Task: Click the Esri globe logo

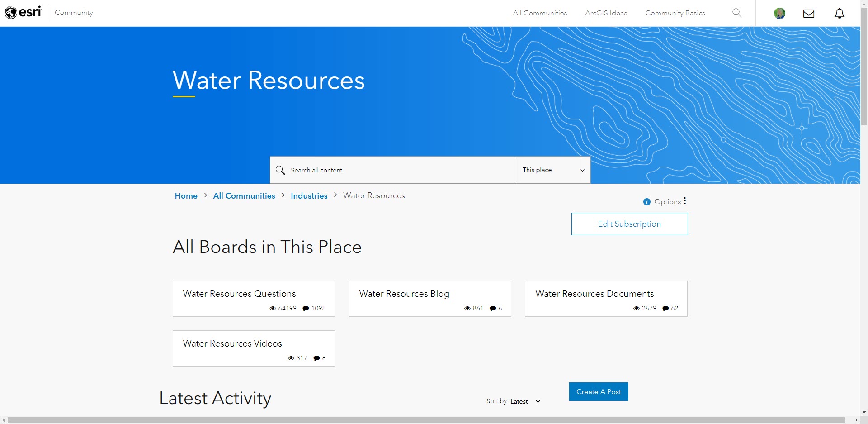Action: click(x=12, y=12)
